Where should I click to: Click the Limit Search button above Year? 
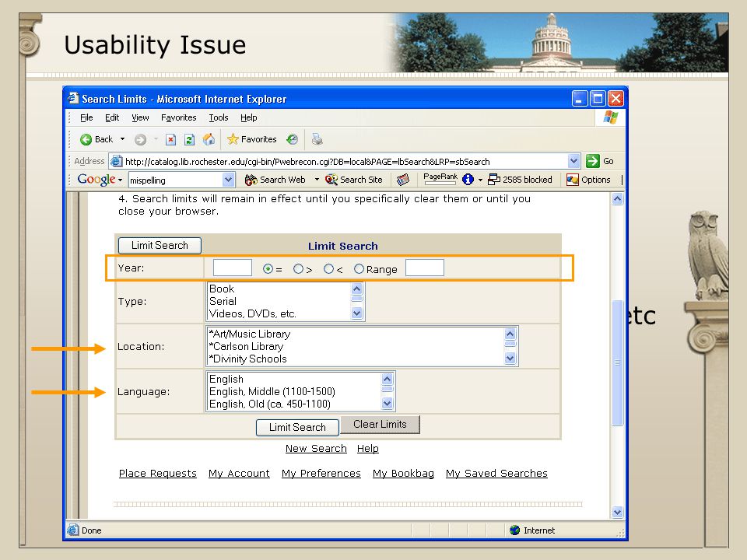160,245
